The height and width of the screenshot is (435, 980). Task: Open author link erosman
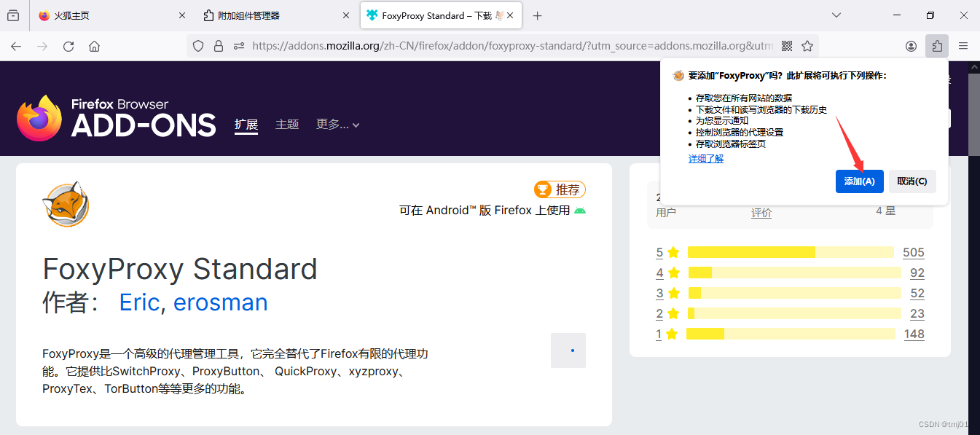pos(220,302)
